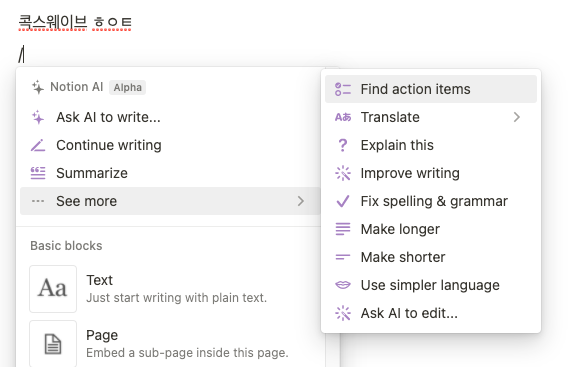Click the Korean title text line
Screen dimensions: 571x367
(75, 23)
